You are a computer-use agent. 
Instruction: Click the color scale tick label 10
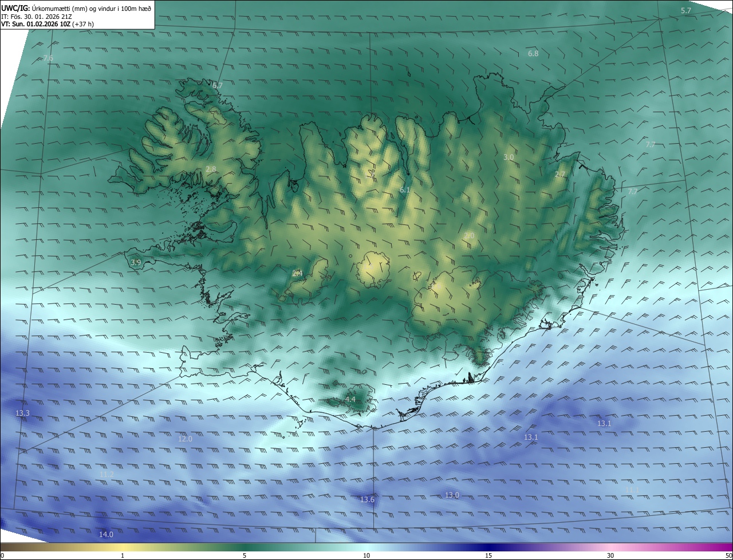coord(366,555)
